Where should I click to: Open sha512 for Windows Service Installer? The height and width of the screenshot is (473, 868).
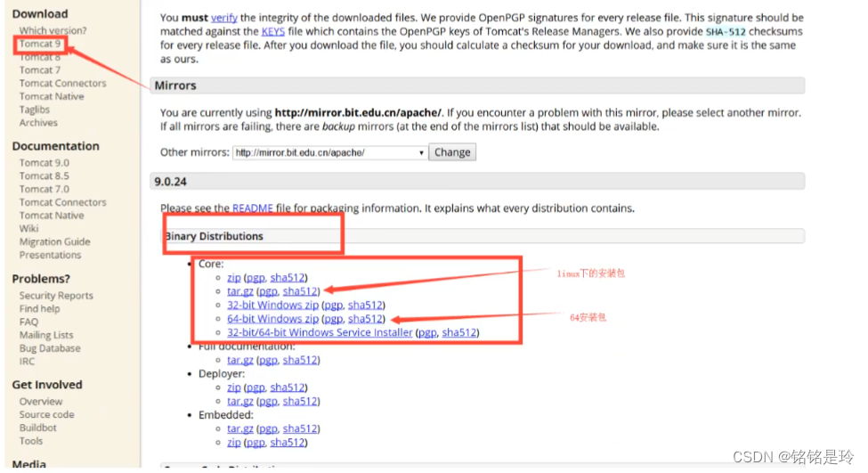459,332
